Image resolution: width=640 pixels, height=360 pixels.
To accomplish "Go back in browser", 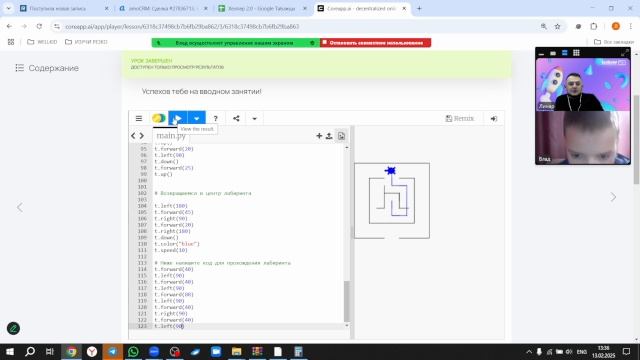I will 9,26.
